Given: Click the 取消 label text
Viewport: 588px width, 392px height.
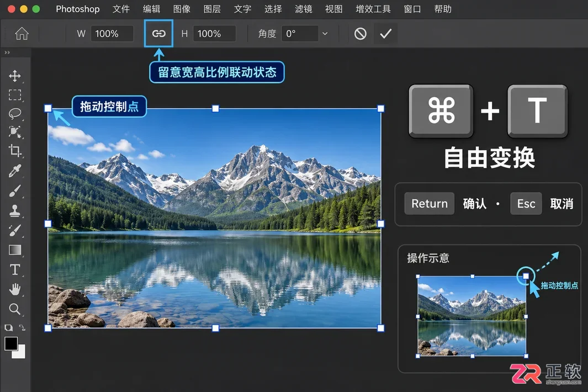Looking at the screenshot, I should pyautogui.click(x=561, y=204).
